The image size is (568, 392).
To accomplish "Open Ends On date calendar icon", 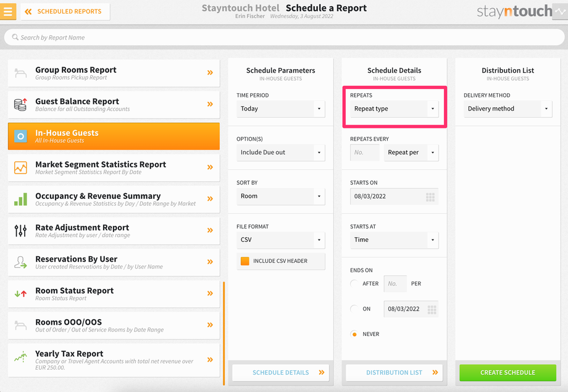I will coord(432,310).
